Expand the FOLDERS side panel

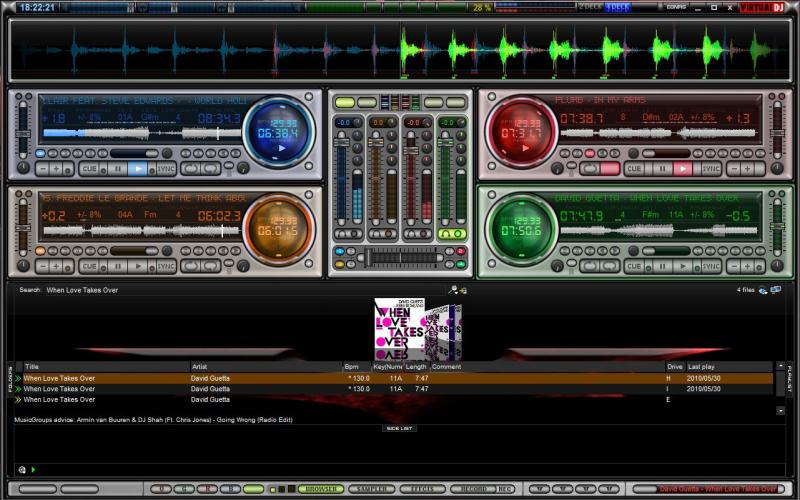tap(10, 379)
